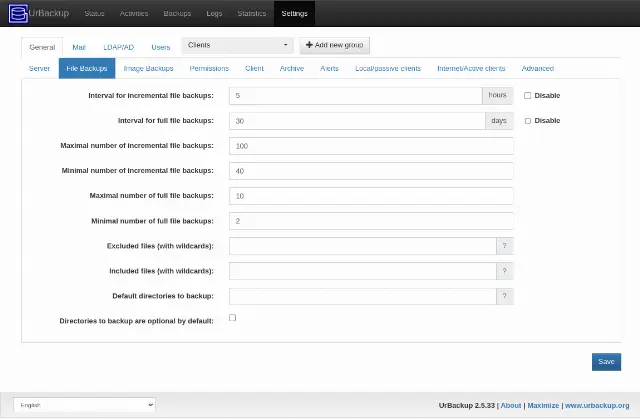Open the Local/passive clients sub-tab

[388, 69]
